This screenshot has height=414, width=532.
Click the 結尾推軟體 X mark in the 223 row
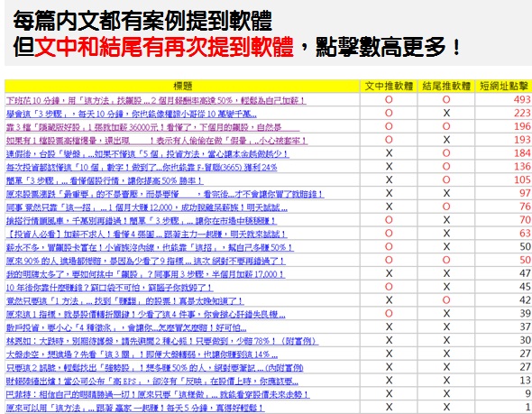(446, 113)
